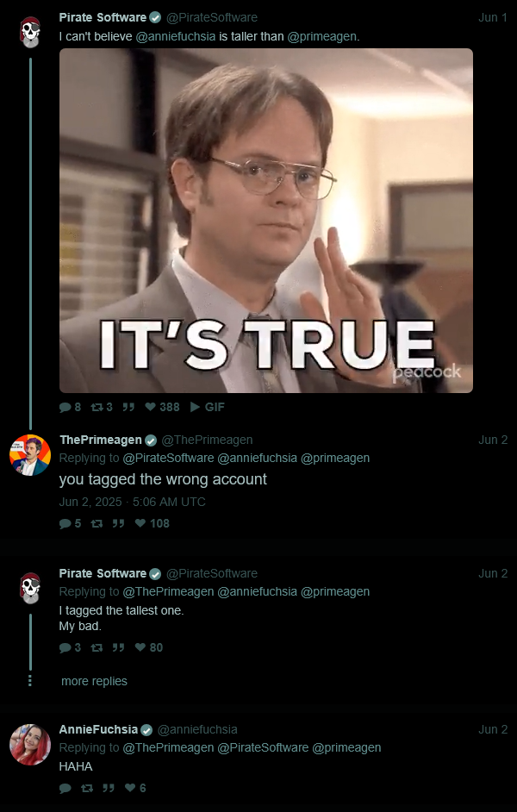Expand the more replies link

point(94,681)
